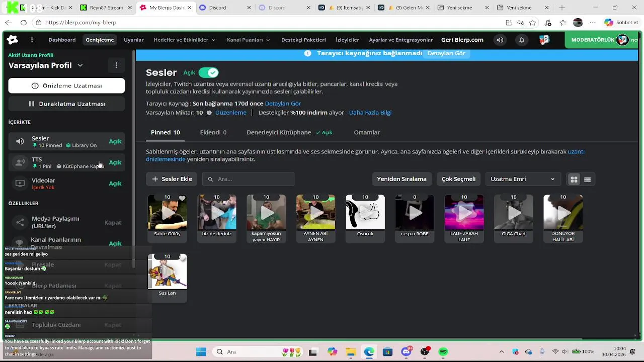Click the Düzenleme link
This screenshot has height=362, width=644.
point(231,113)
